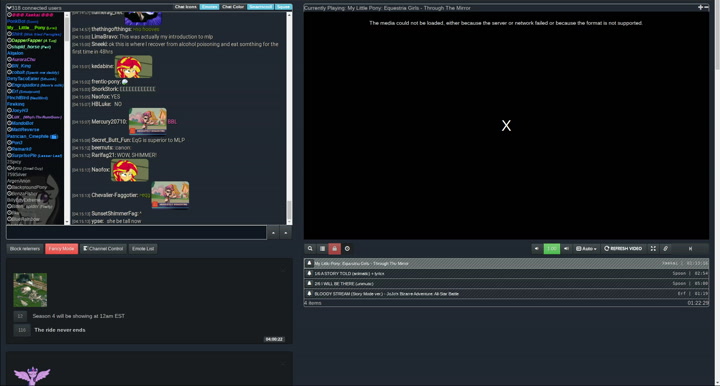Screen dimensions: 720x386
Task: Enter fullscreen with the expand icon
Action: click(x=653, y=249)
